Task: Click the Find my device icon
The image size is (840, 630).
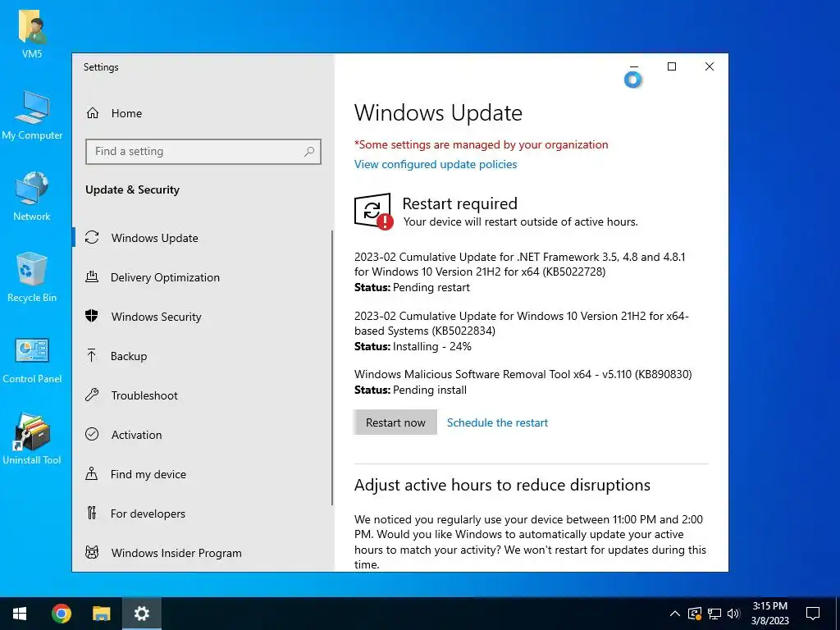Action: pos(92,473)
